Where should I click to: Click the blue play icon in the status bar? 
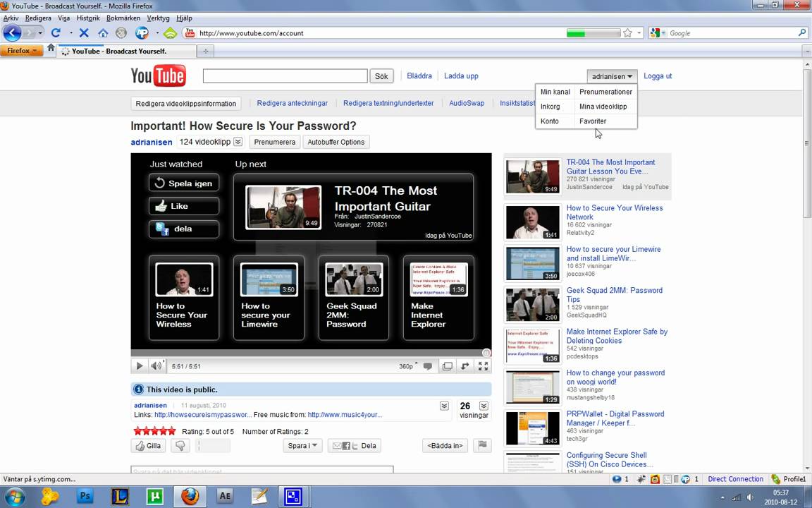[x=617, y=479]
